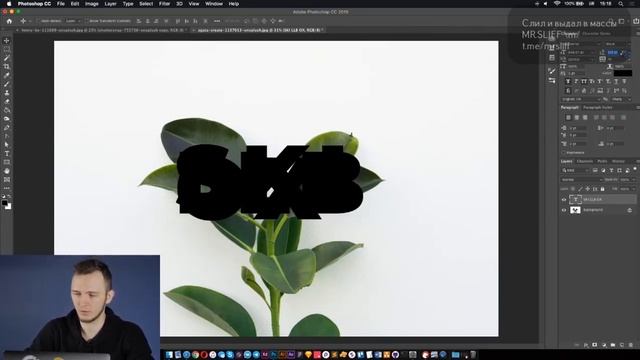Select the Hand tool
640x360 pixels.
pyautogui.click(x=7, y=171)
